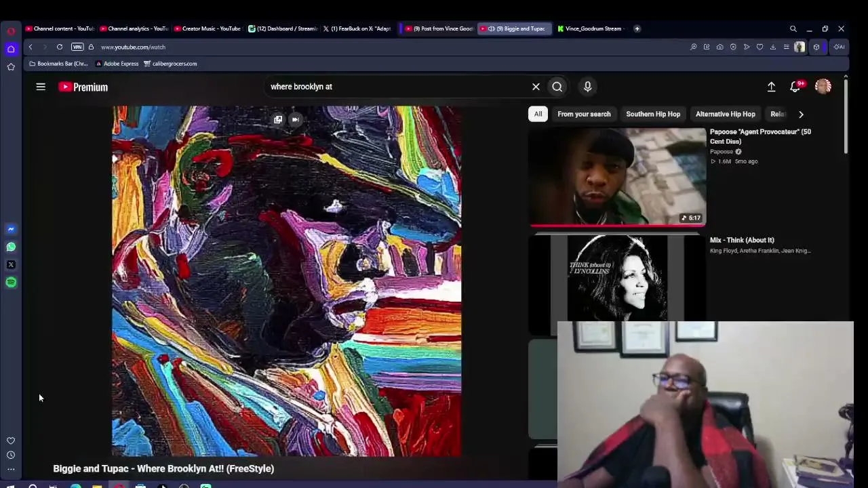The width and height of the screenshot is (868, 488).
Task: Add page to bookmarks with heart icon
Action: coord(759,47)
